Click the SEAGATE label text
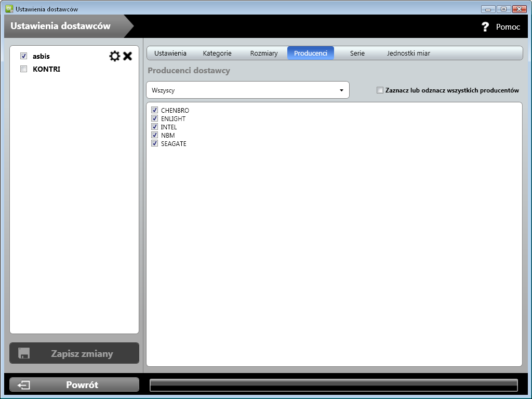Screen dimensions: 532x399 point(174,143)
